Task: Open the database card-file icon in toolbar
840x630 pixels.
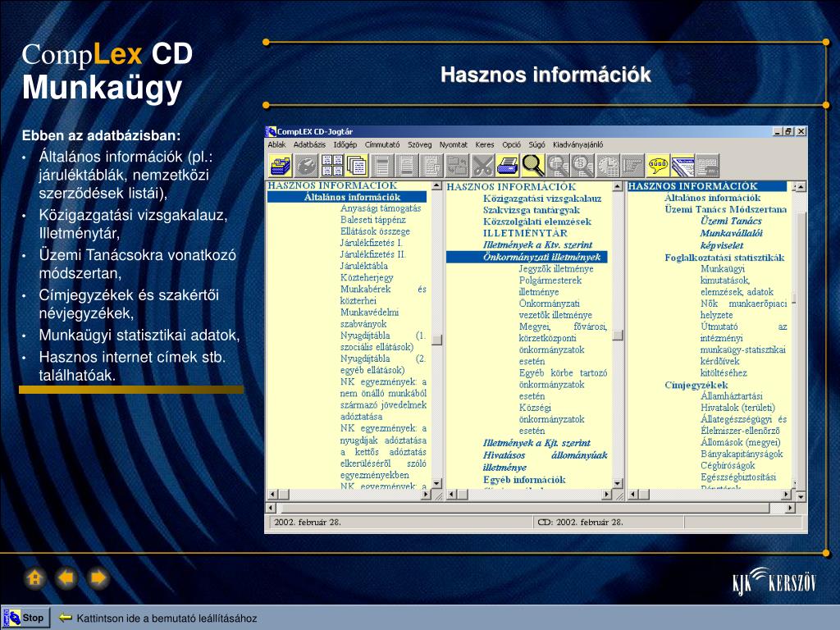Action: (x=281, y=166)
